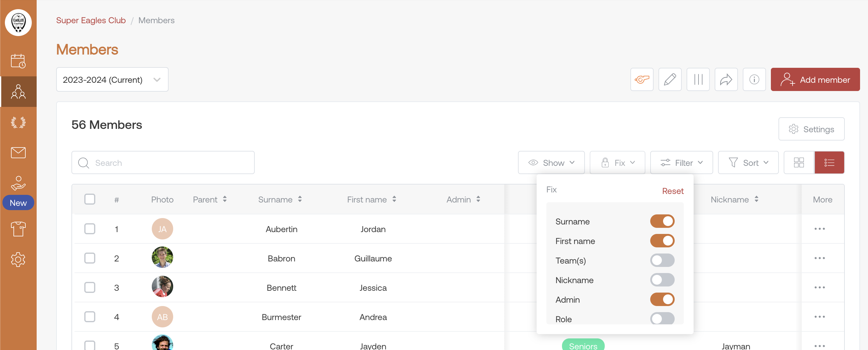This screenshot has height=350, width=868.
Task: Click the first name 'Guillaume'
Action: click(x=373, y=258)
